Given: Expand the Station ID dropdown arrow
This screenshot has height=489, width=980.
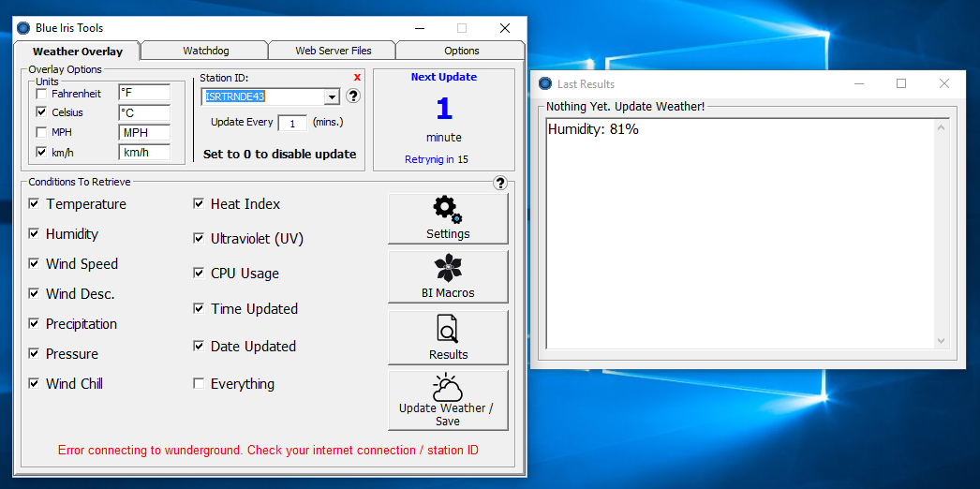Looking at the screenshot, I should (332, 96).
